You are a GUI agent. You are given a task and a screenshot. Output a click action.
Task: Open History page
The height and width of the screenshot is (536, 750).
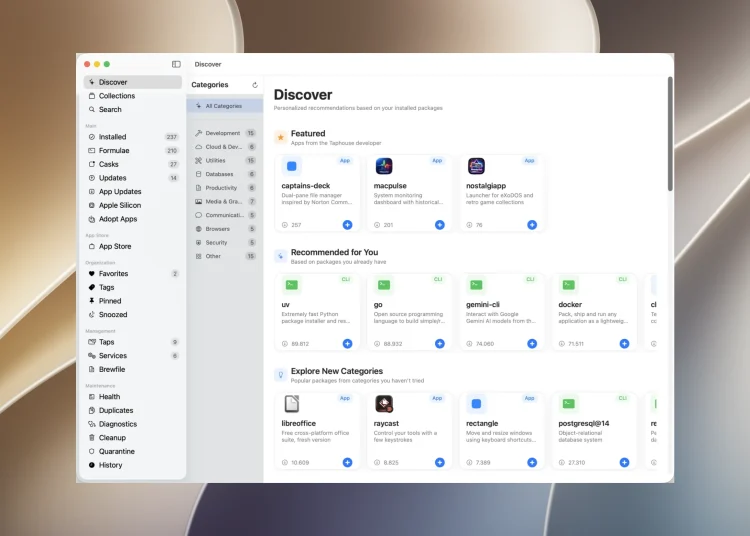click(132, 465)
